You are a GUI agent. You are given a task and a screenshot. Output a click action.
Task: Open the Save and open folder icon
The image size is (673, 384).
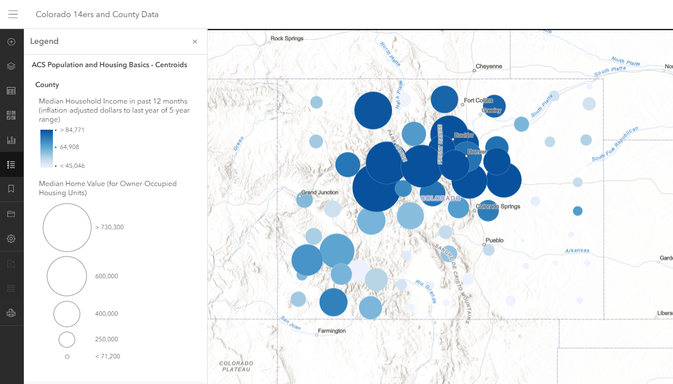click(x=12, y=214)
